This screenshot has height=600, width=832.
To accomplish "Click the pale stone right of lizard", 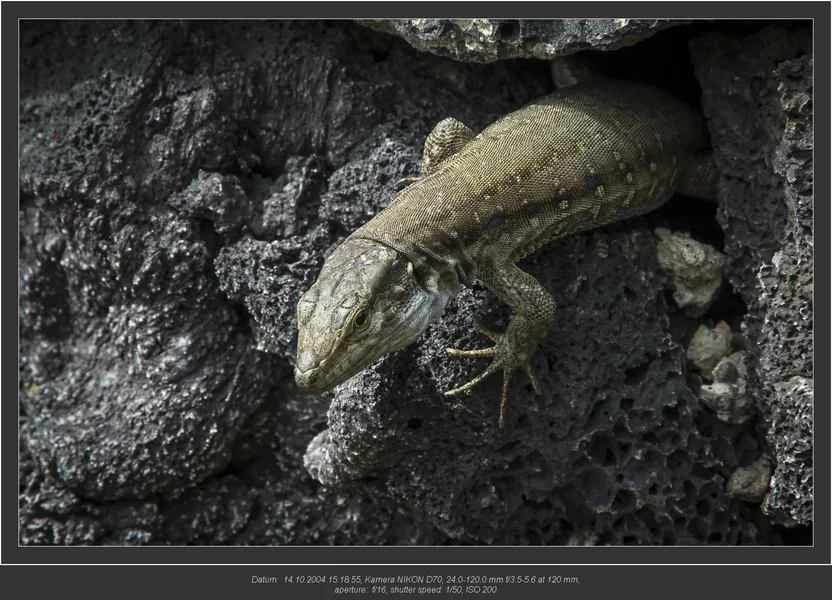I will coord(688,269).
